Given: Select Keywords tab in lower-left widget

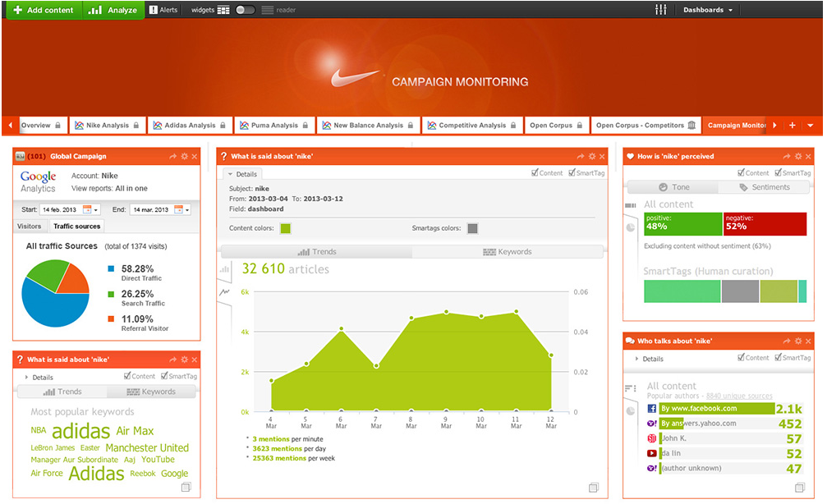Looking at the screenshot, I should (x=151, y=392).
